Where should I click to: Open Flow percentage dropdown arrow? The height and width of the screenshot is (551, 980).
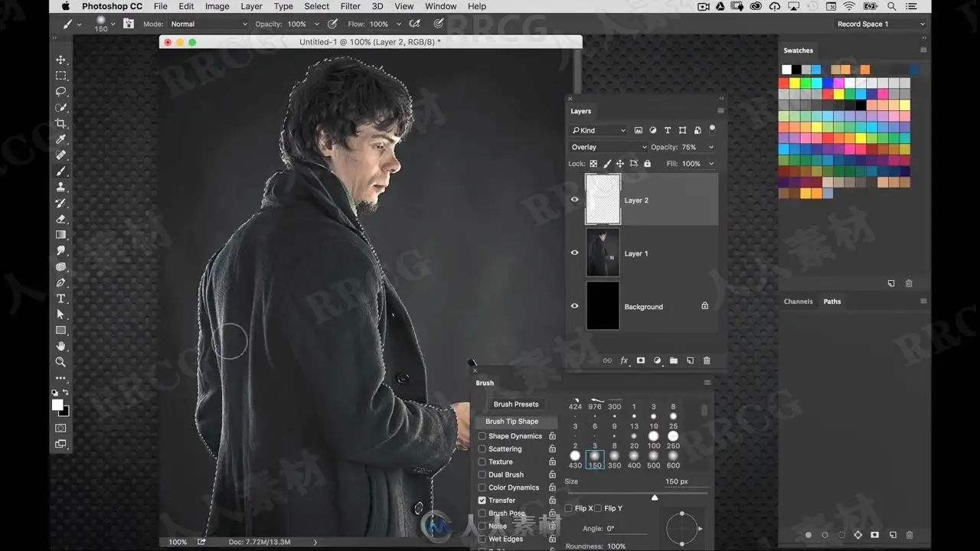(x=399, y=24)
